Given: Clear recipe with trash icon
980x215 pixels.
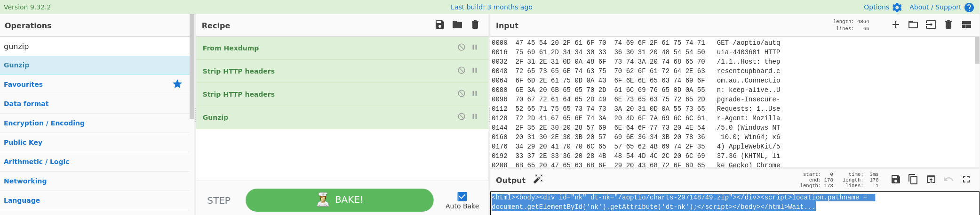Looking at the screenshot, I should click(475, 25).
